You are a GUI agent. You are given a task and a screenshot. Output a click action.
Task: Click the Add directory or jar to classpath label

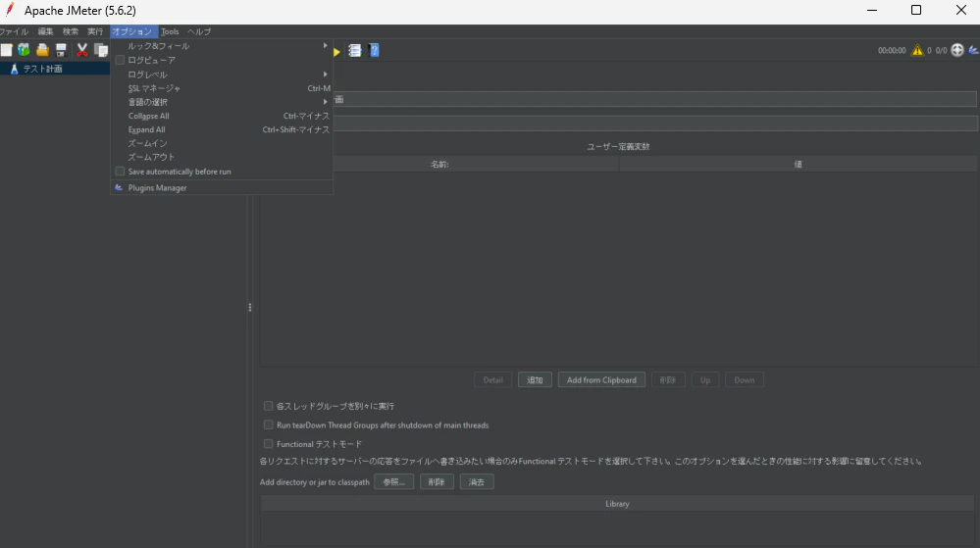314,482
